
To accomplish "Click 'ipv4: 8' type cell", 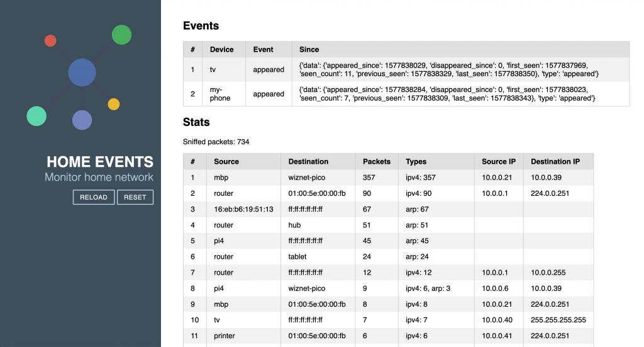I will [x=416, y=304].
